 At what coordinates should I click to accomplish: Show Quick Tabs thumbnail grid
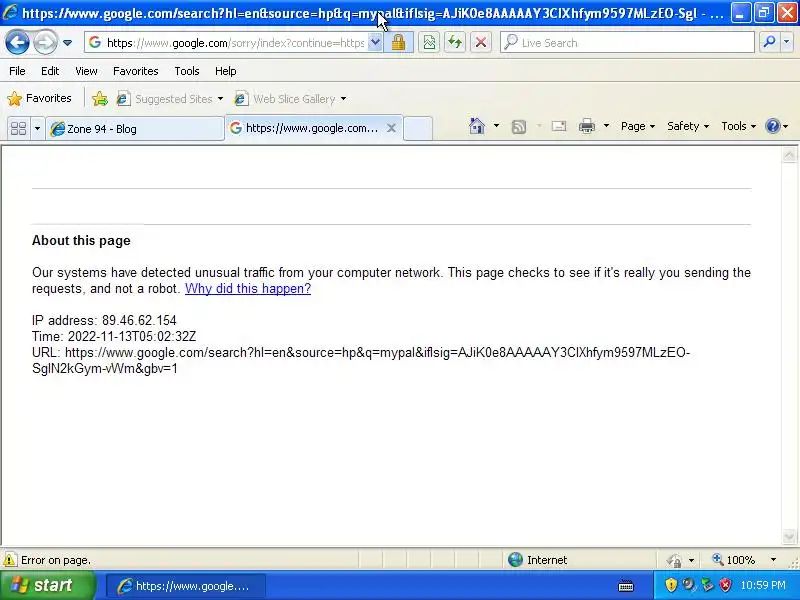18,128
